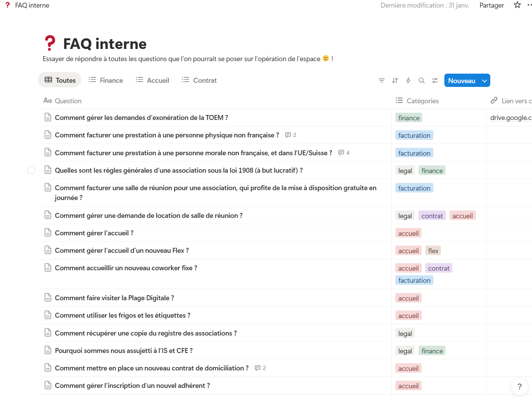Expand the Nouveau button dropdown arrow
Viewport: 532px width, 397px height.
click(x=485, y=80)
